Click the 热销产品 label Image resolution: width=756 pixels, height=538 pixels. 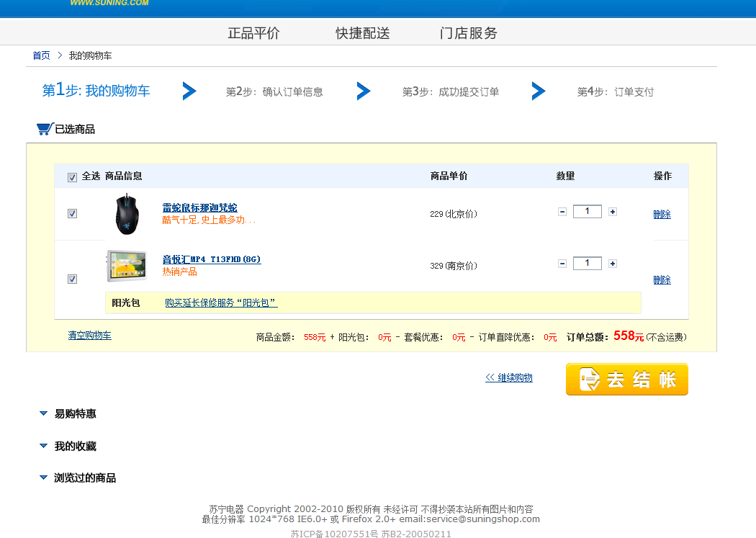coord(179,272)
